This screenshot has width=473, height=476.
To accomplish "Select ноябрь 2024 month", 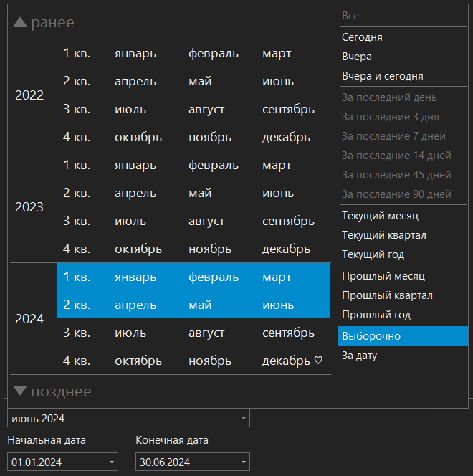I will pos(210,361).
